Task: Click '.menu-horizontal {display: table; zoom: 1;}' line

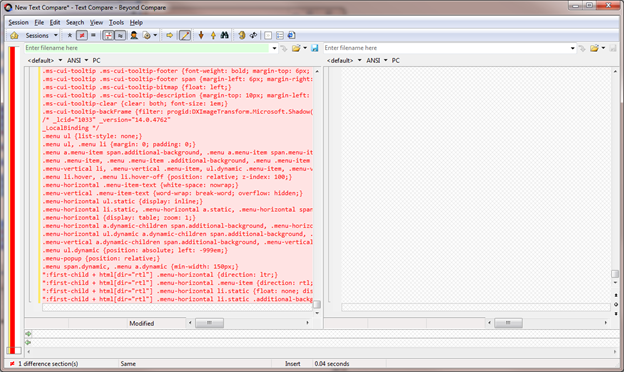Action: [x=119, y=218]
